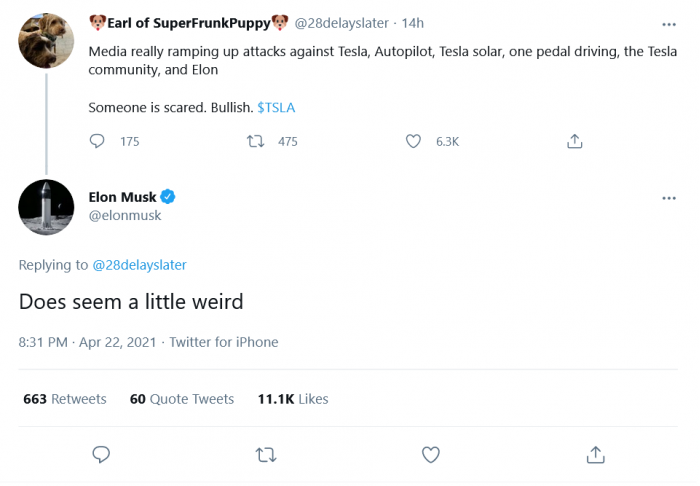
Task: Like the SuperFrunkPuppy tweet
Action: click(x=413, y=142)
